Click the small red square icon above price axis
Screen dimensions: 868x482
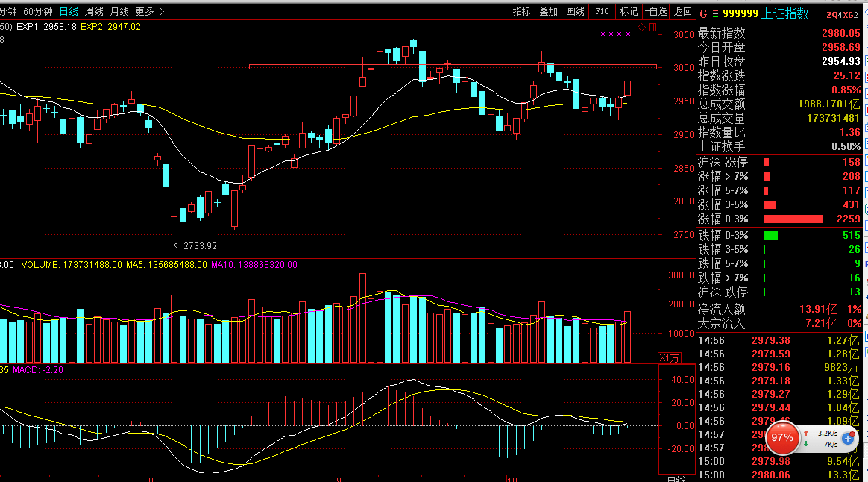click(x=652, y=28)
